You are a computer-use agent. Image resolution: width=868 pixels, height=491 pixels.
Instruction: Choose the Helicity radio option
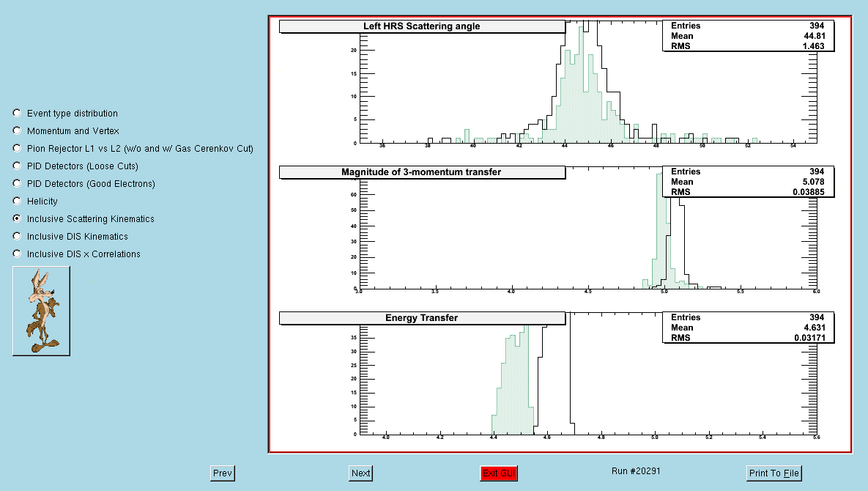17,201
